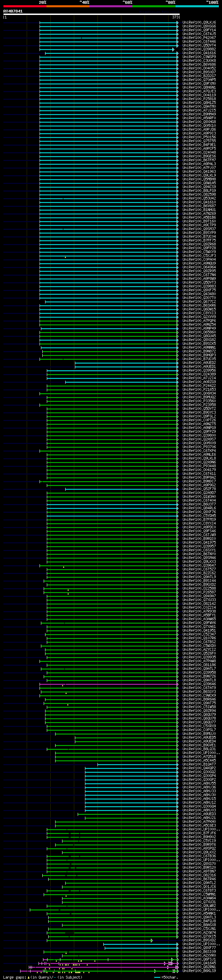The height and width of the screenshot is (980, 222).
Task: Select the UniRef100_P24422 label
Action: [199, 386]
